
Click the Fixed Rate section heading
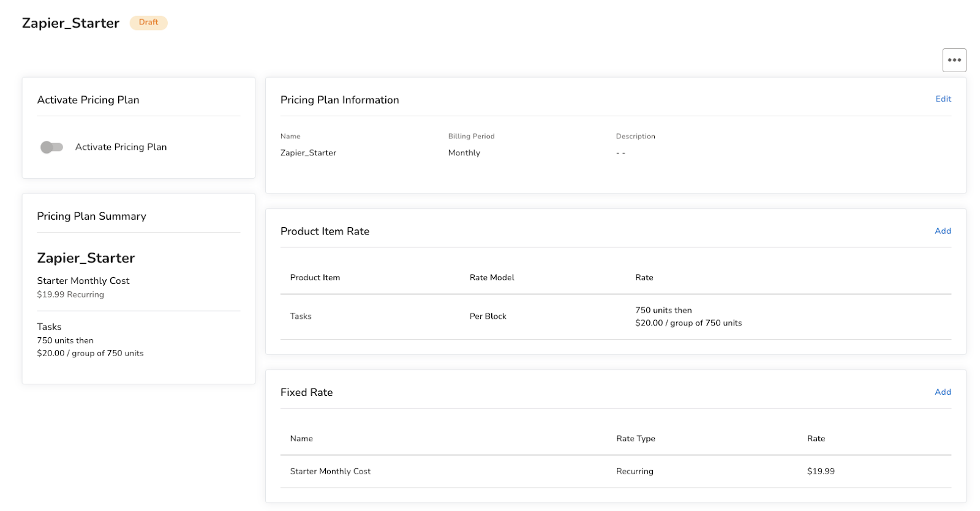pos(306,392)
